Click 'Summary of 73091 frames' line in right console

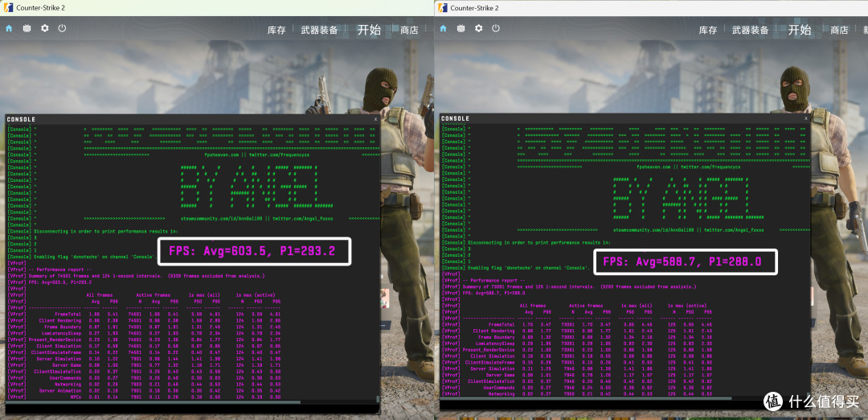tap(568, 286)
